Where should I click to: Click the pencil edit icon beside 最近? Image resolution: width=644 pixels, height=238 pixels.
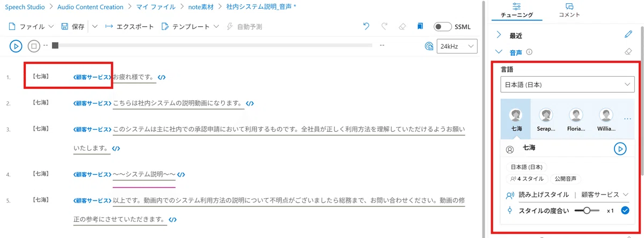click(x=628, y=35)
